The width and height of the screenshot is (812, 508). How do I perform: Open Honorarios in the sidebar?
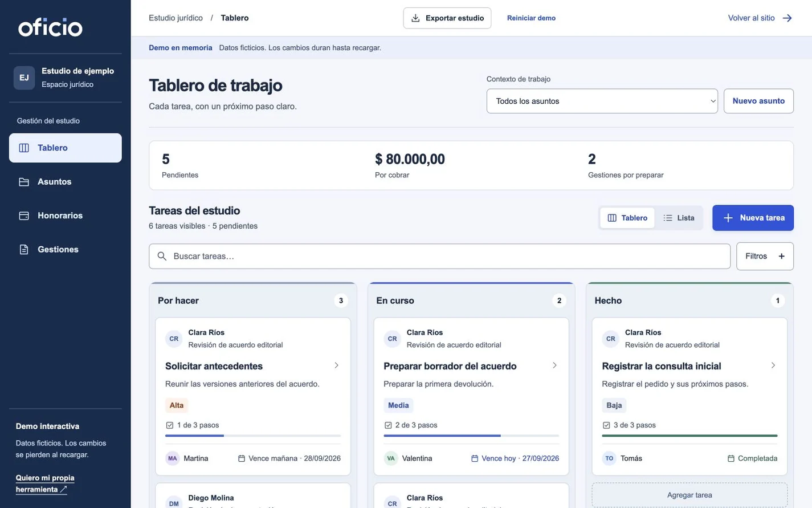[x=66, y=216]
